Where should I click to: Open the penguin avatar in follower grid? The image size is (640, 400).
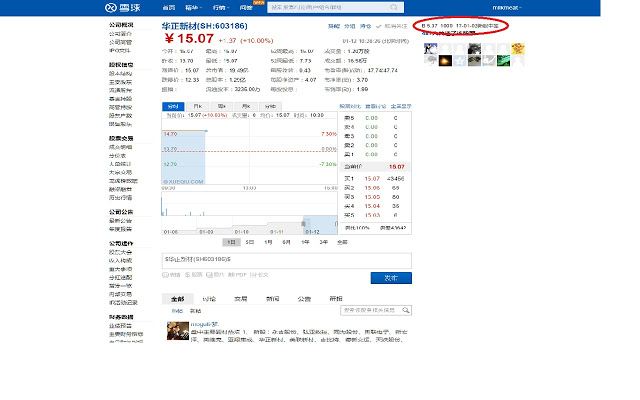tap(431, 49)
